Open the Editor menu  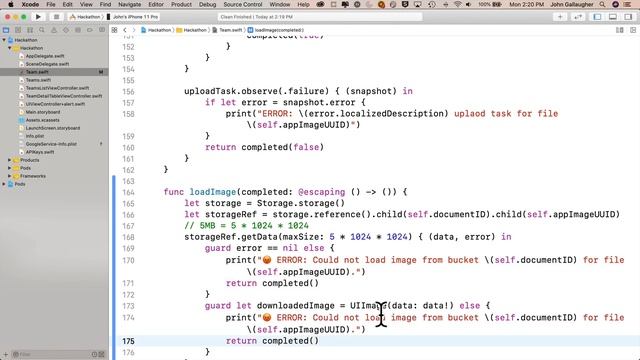point(156,4)
